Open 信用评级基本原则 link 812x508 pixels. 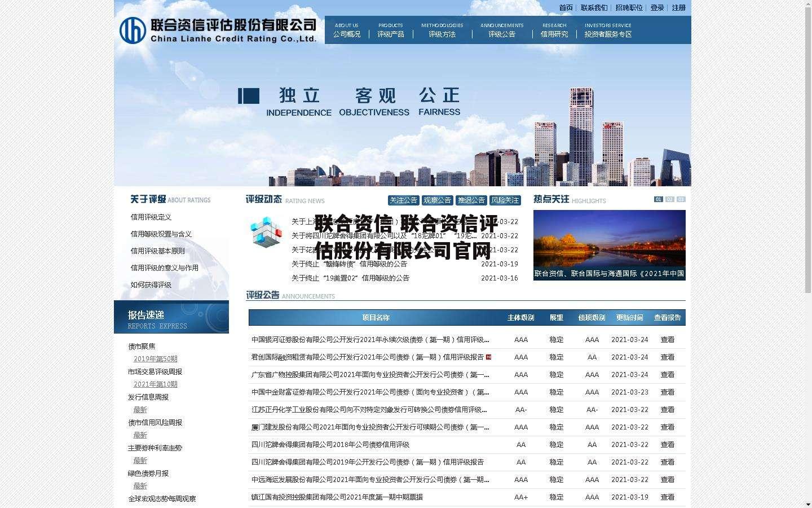tap(158, 251)
